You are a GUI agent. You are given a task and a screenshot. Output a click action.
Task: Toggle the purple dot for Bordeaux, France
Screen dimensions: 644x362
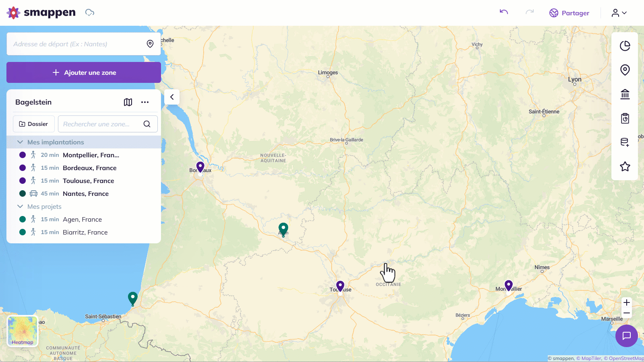[23, 168]
